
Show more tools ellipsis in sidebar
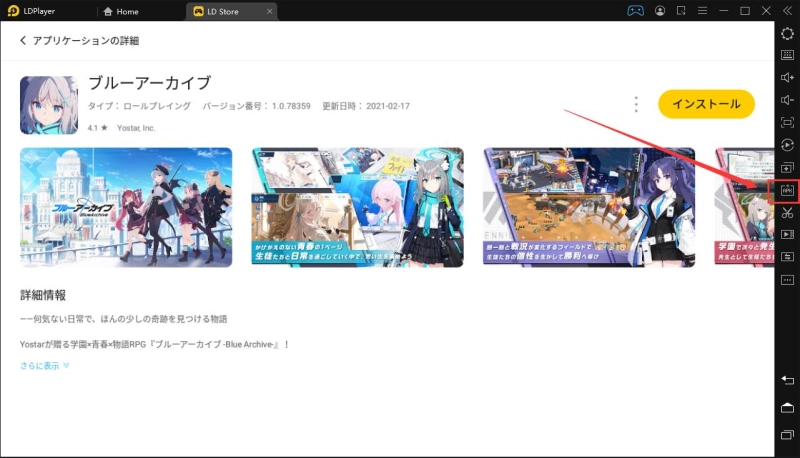[787, 279]
